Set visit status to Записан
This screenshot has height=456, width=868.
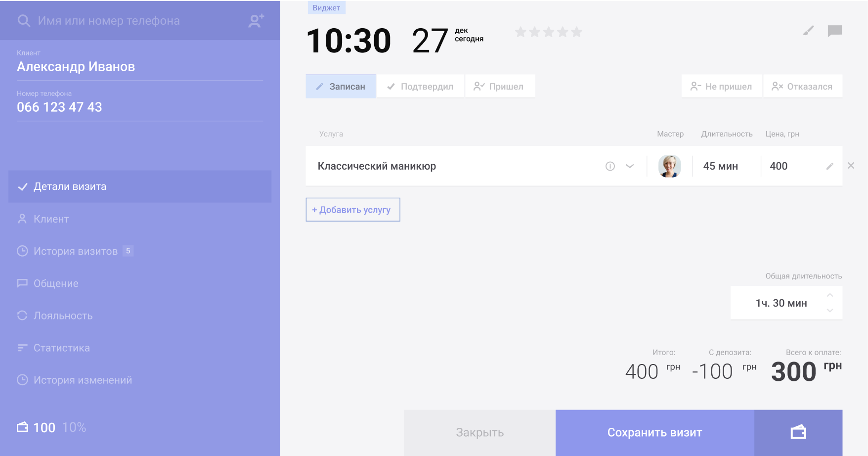coord(341,87)
